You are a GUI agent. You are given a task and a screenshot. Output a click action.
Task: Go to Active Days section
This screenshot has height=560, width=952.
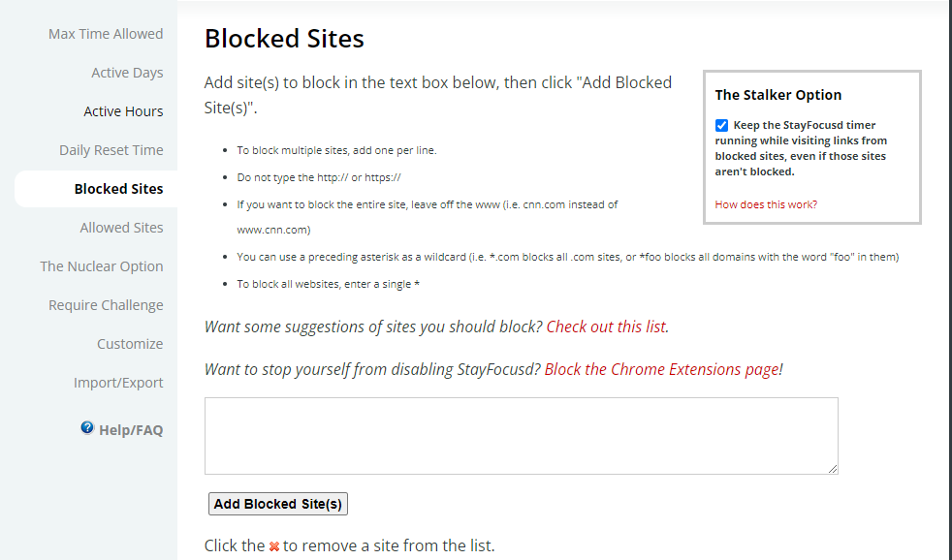coord(127,73)
